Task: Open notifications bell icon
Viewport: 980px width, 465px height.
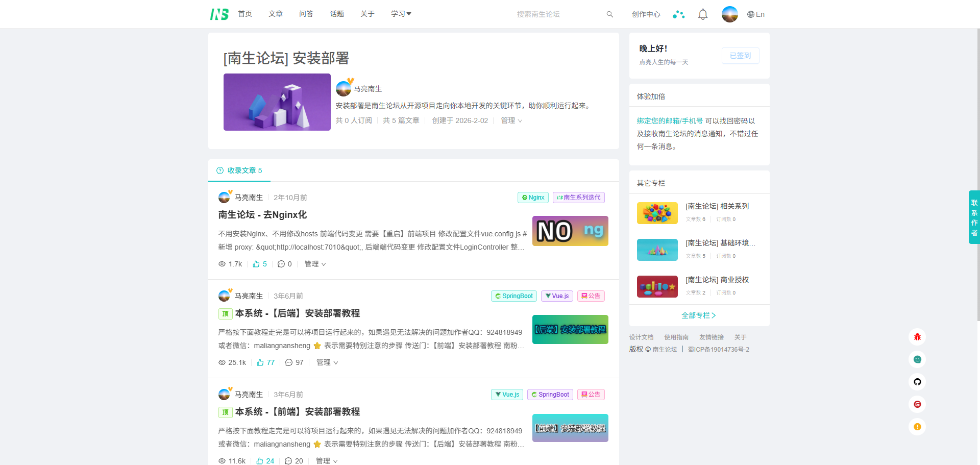Action: (703, 14)
